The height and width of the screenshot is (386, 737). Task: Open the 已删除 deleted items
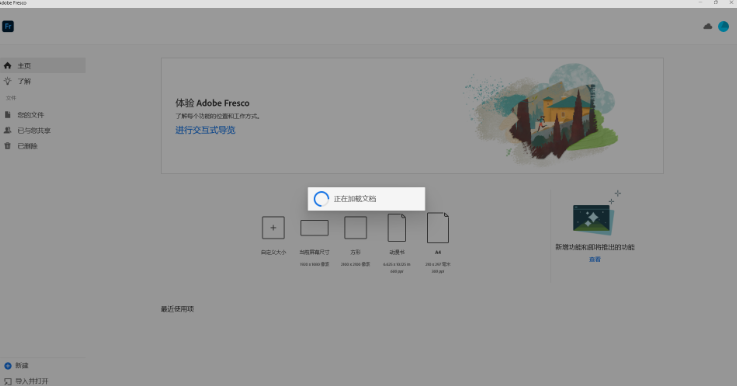point(27,146)
